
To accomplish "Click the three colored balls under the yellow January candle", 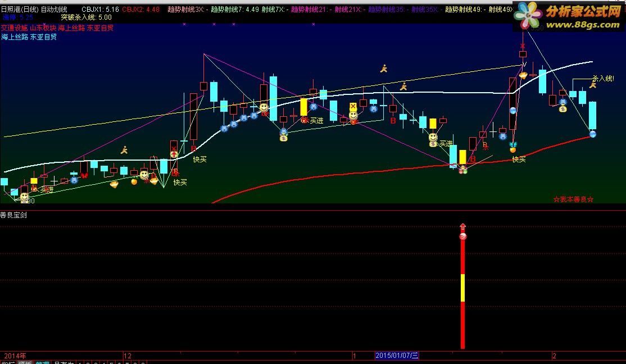I will click(x=462, y=170).
